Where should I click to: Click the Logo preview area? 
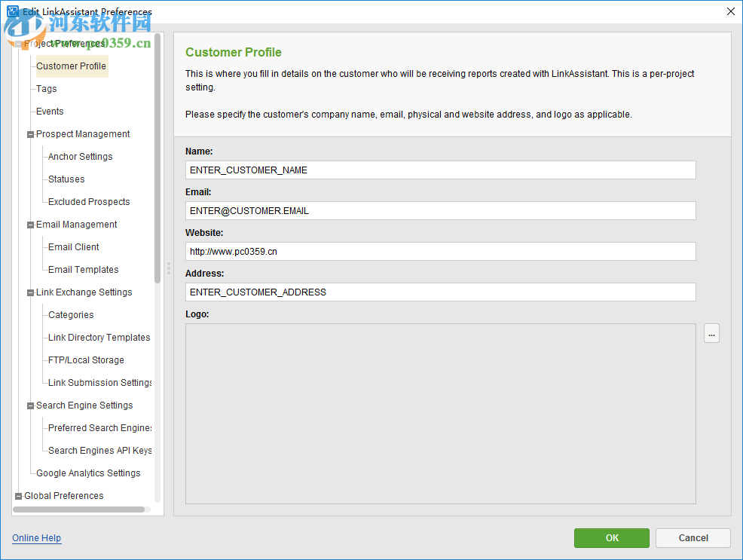(440, 414)
